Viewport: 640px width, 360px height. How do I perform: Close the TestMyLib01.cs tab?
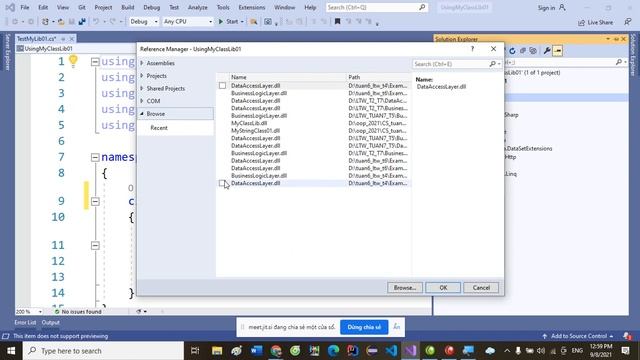(71, 39)
